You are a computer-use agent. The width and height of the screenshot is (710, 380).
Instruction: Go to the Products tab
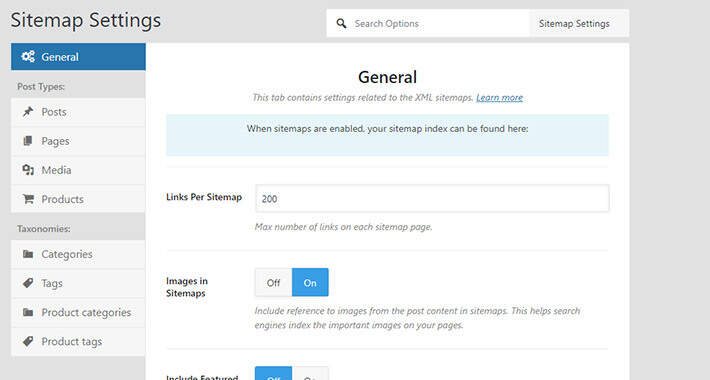pos(78,199)
